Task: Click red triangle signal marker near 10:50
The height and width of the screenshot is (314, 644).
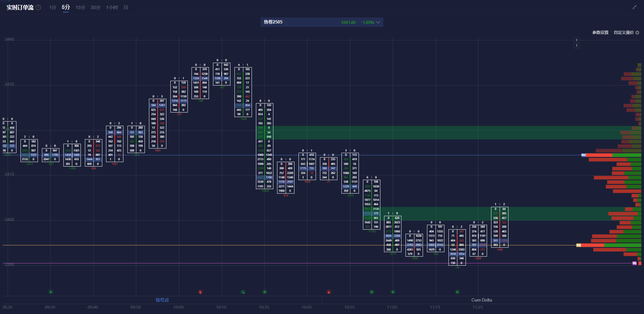Action: click(329, 292)
